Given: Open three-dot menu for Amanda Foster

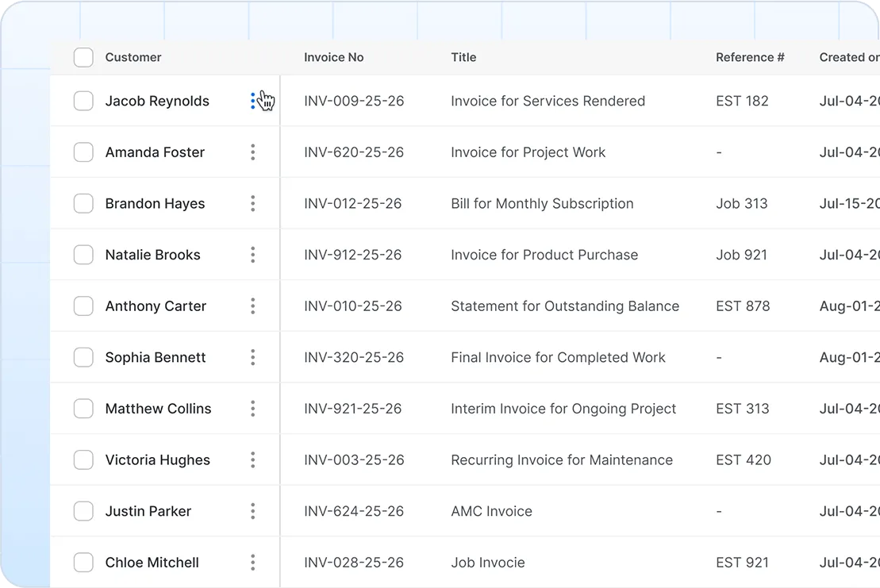Looking at the screenshot, I should [252, 152].
